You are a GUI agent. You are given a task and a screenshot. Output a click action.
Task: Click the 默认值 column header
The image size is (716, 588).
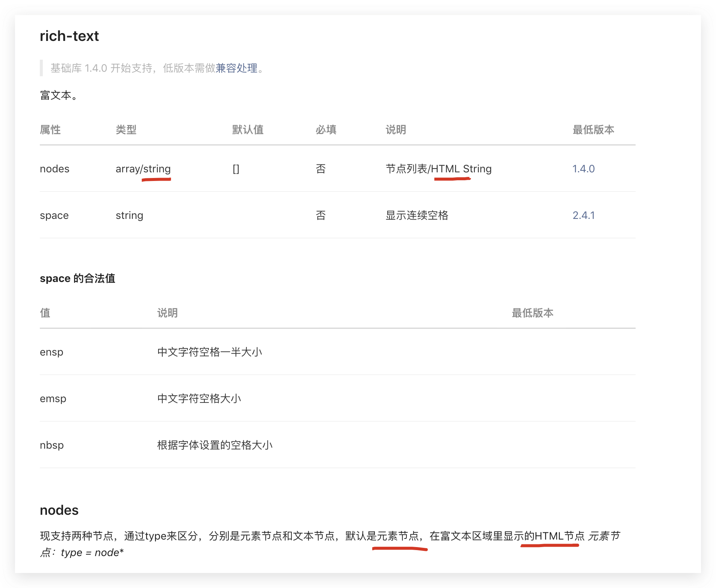(x=248, y=130)
